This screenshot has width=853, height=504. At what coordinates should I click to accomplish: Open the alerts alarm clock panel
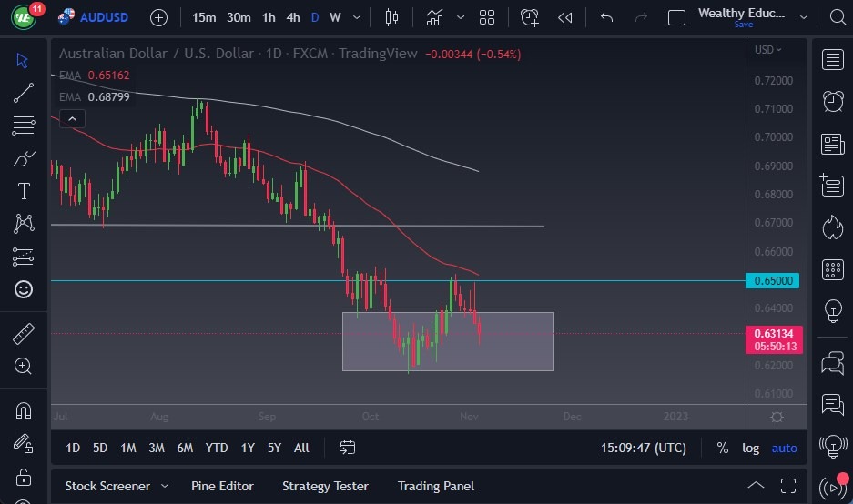832,101
